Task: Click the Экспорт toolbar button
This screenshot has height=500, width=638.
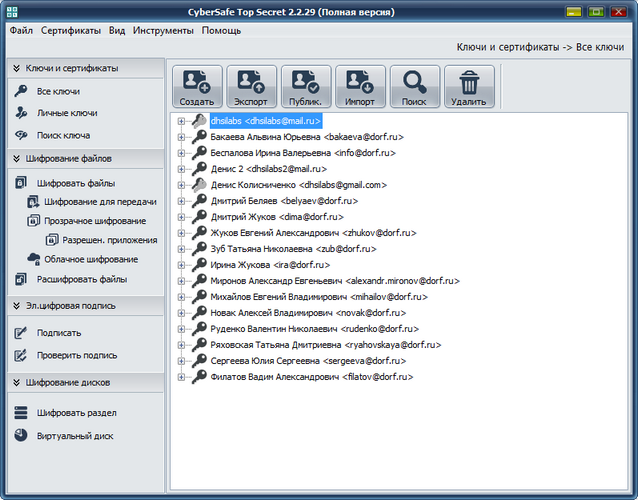Action: coord(251,87)
